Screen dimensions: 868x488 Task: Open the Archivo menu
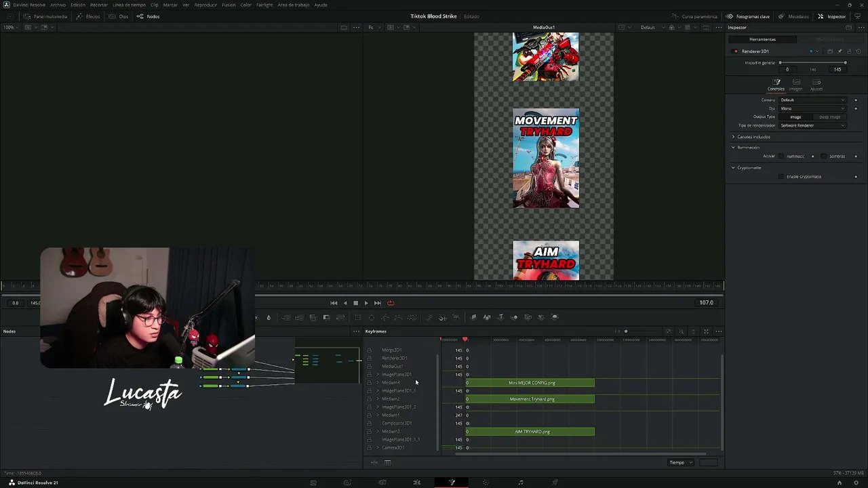click(58, 5)
